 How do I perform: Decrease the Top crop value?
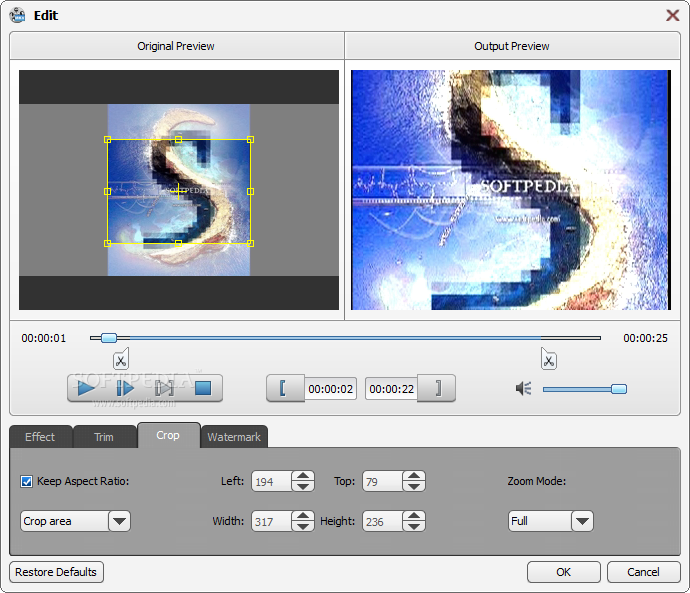[x=414, y=487]
